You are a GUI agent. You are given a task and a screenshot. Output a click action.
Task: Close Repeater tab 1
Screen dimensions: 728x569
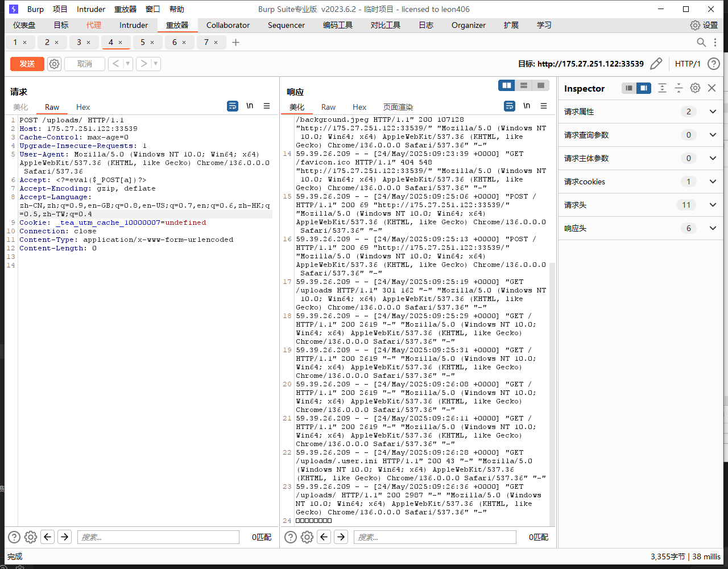tap(24, 43)
